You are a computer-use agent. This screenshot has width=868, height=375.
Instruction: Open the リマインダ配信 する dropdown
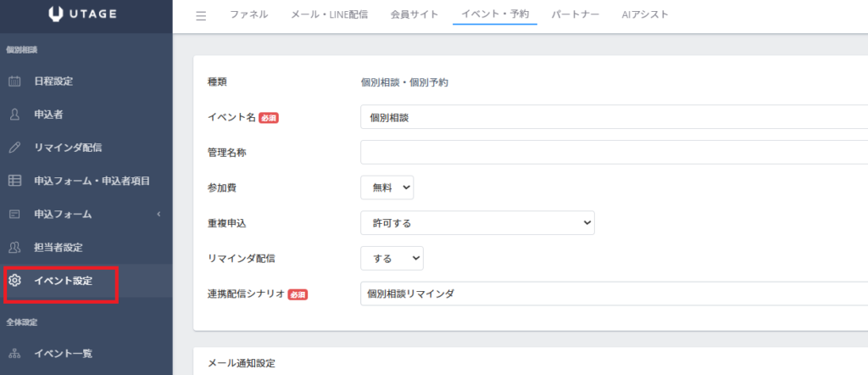pos(392,258)
